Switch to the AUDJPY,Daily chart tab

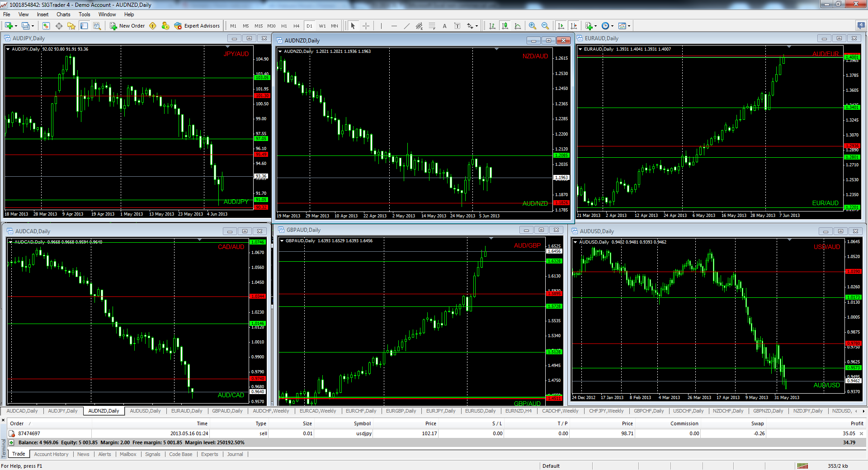[63, 411]
